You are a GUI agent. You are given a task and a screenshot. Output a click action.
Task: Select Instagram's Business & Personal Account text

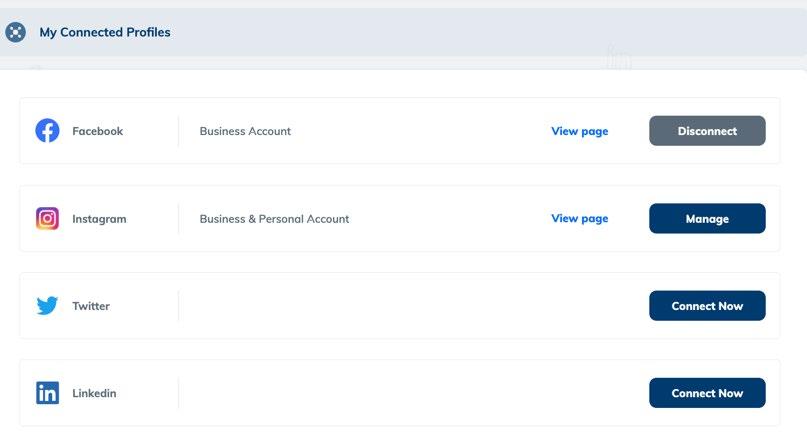coord(274,219)
